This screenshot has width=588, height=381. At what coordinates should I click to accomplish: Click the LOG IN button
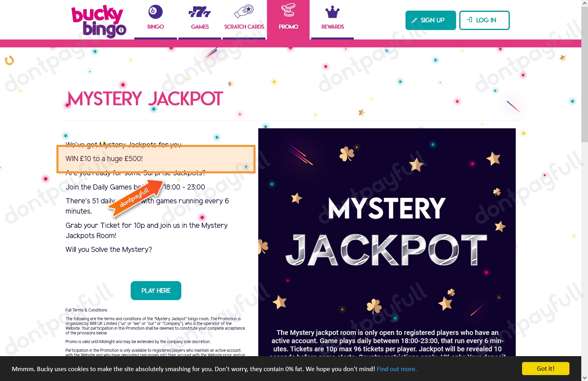(x=485, y=20)
